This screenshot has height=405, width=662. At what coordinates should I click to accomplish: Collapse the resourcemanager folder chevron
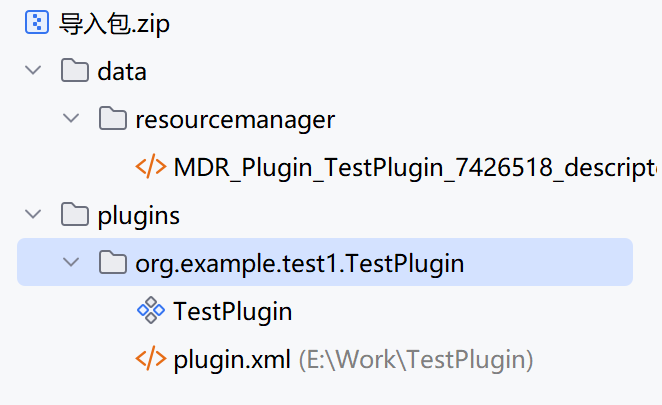(x=71, y=119)
